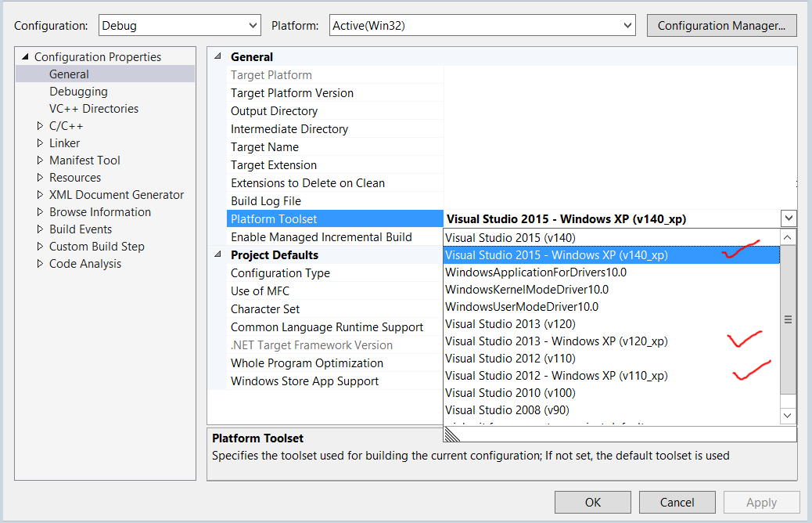Image resolution: width=812 pixels, height=523 pixels.
Task: Open the Debugging tree item
Action: pyautogui.click(x=78, y=92)
